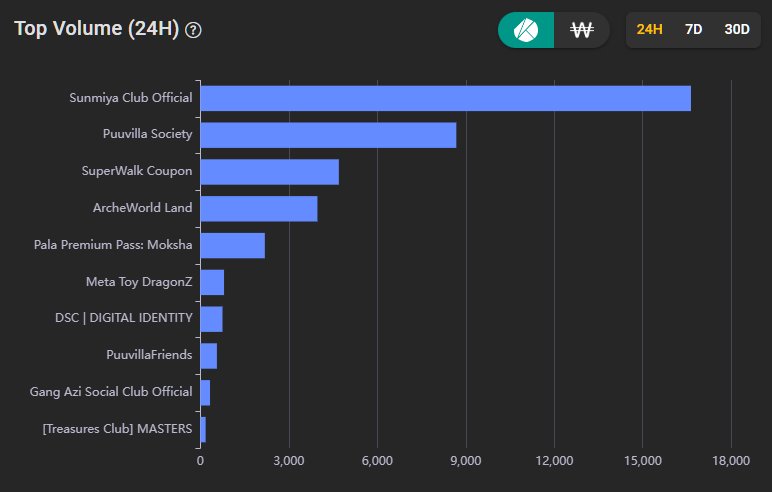Click the Treasures Club MASTERS bar
Screen dimensions: 772x492
pos(203,429)
